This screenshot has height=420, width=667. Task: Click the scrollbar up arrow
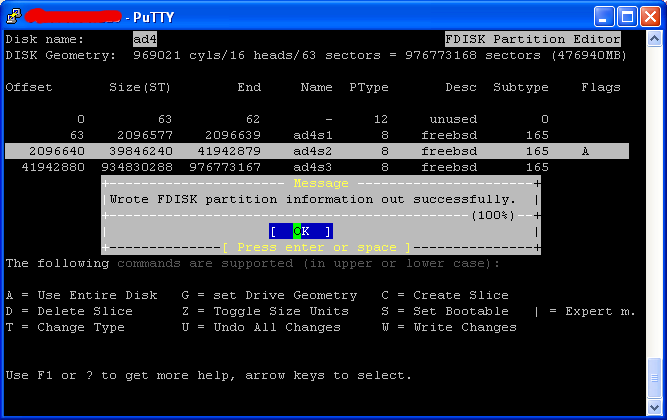654,39
